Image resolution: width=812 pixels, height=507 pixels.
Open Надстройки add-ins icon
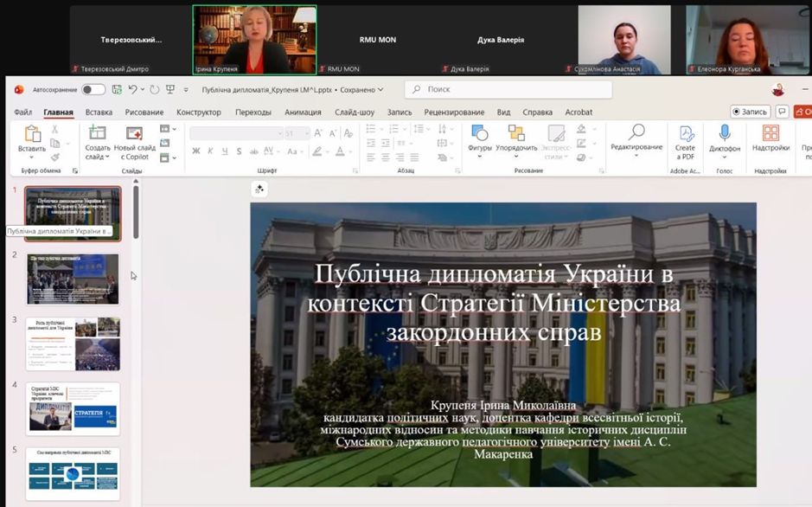point(770,133)
